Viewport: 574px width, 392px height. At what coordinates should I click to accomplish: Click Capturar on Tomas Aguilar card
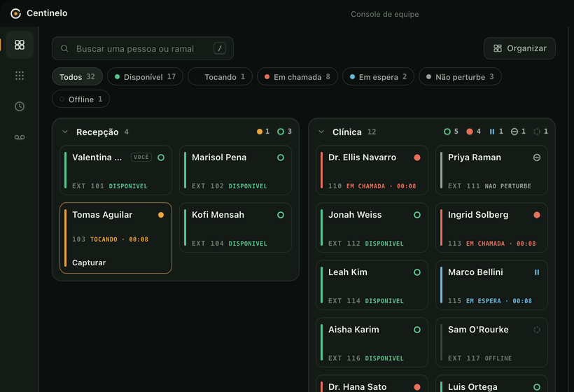coord(89,262)
